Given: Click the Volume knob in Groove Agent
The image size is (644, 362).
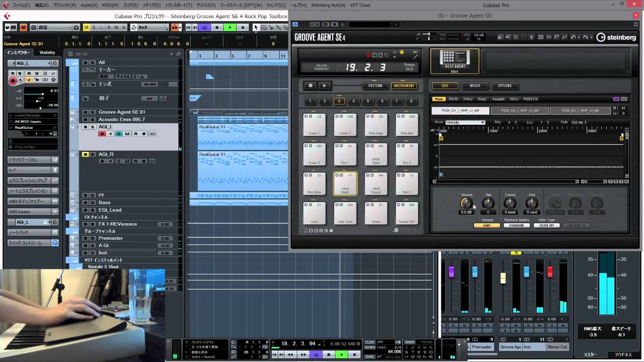Looking at the screenshot, I should click(x=466, y=203).
